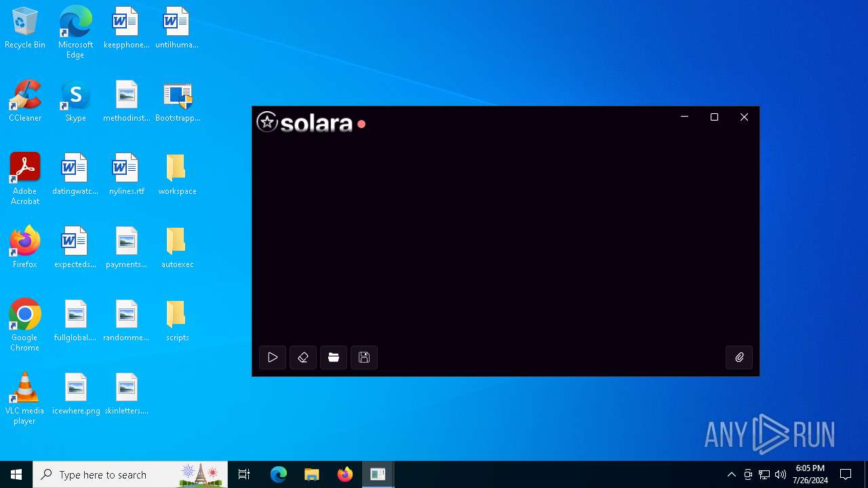Select the Firefox desktop shortcut
The height and width of the screenshot is (488, 868).
pyautogui.click(x=25, y=248)
